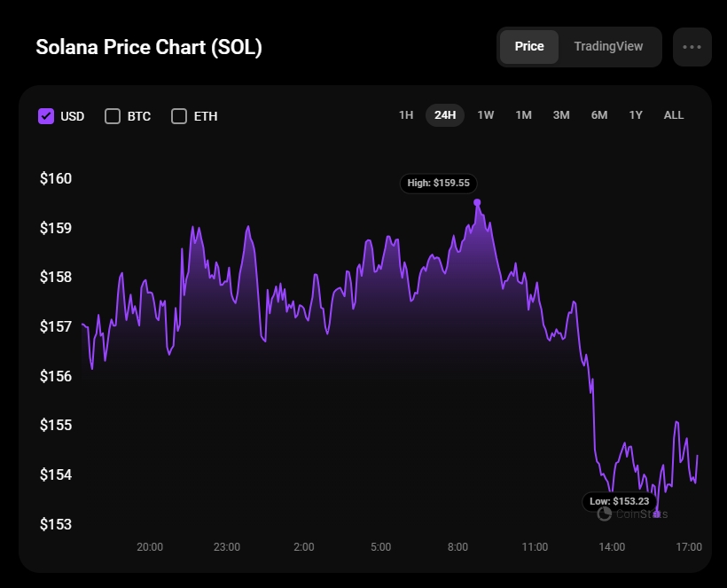The width and height of the screenshot is (727, 588).
Task: Click the High: $159.55 marker label
Action: (x=439, y=184)
